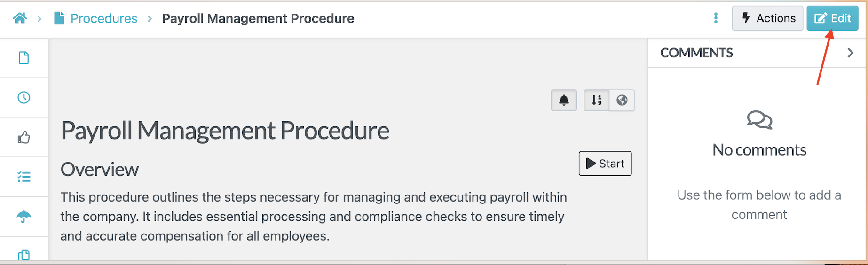
Task: Select Payroll Management Procedure breadcrumb title
Action: [258, 18]
